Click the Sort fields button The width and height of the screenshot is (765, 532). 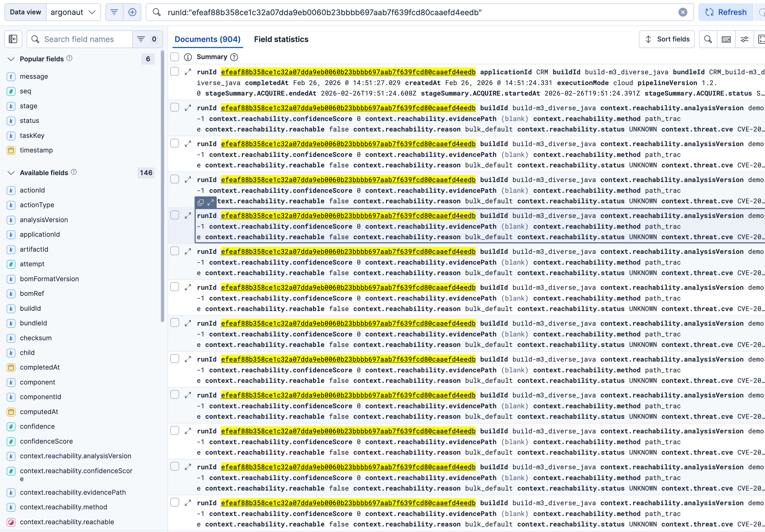pos(667,39)
